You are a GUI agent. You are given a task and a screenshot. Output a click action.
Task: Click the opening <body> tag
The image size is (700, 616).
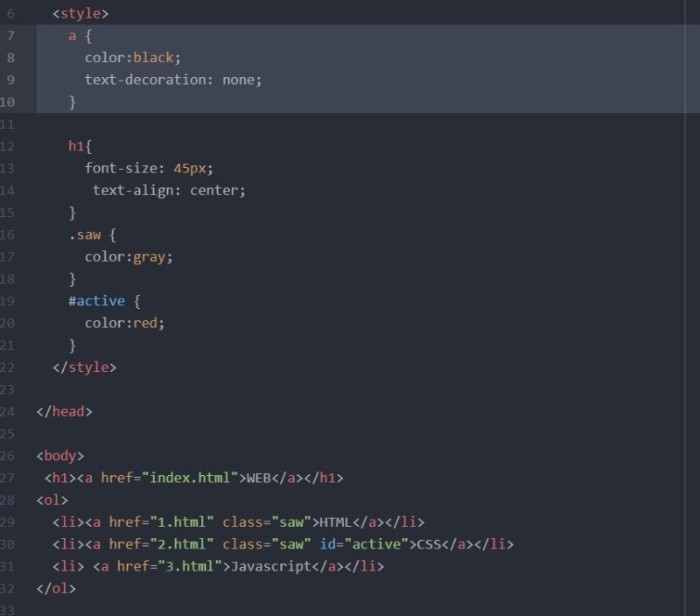coord(60,456)
